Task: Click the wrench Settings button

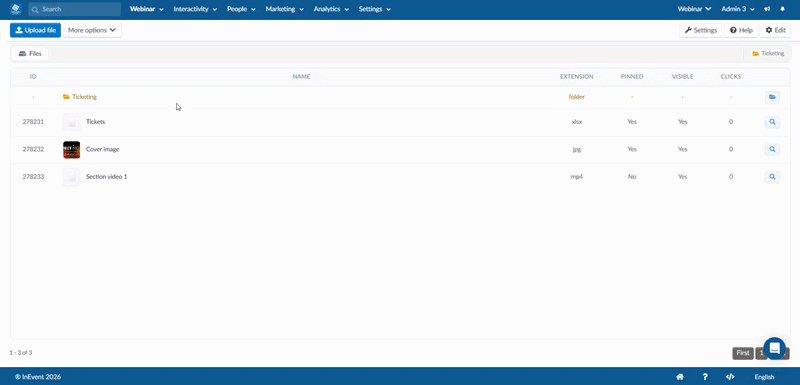Action: [701, 30]
